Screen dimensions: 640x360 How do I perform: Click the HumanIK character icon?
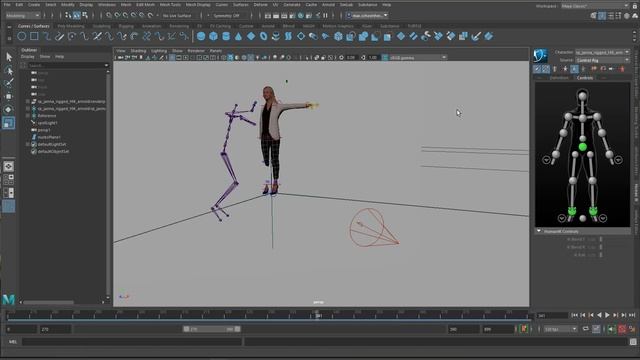pos(540,56)
